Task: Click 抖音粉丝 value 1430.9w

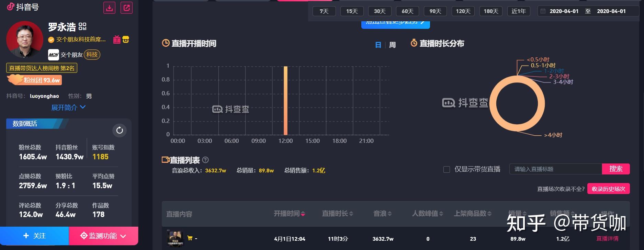Action: pos(70,157)
